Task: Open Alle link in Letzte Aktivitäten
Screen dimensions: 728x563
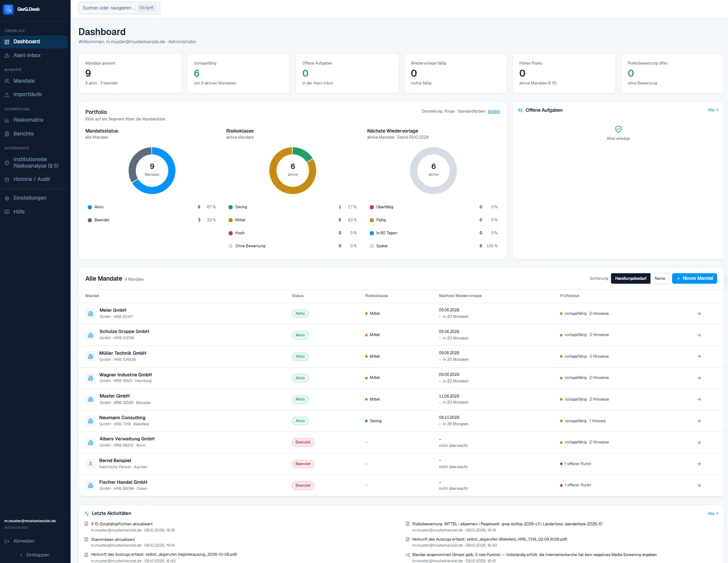Action: click(x=713, y=514)
